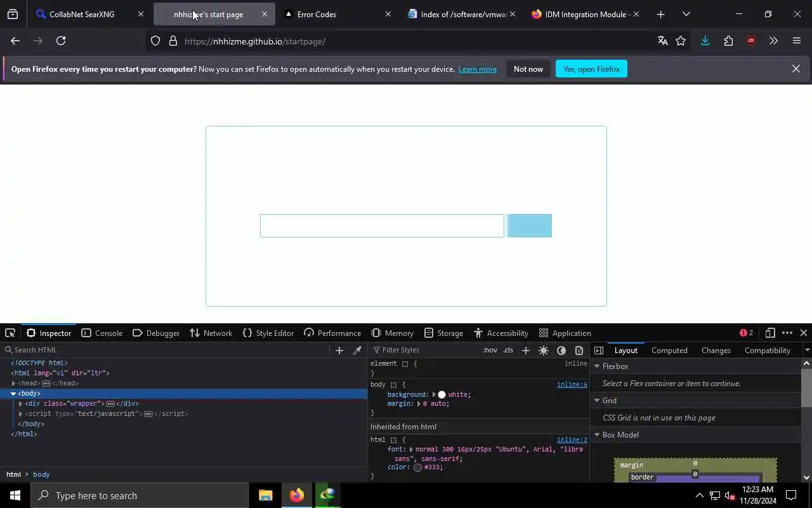Expand the div wrapper node
This screenshot has width=812, height=508.
[x=20, y=403]
